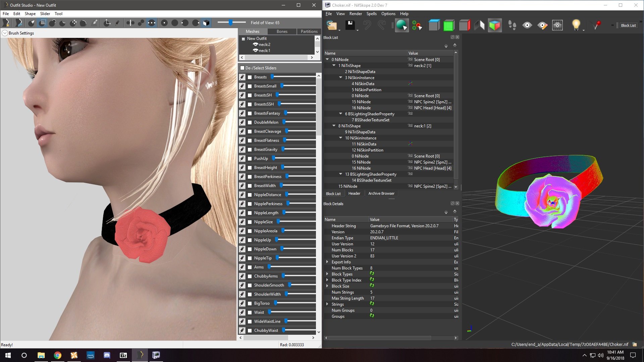Select the deflate brush tool
Viewport: 644px width, 362px height.
(x=62, y=23)
